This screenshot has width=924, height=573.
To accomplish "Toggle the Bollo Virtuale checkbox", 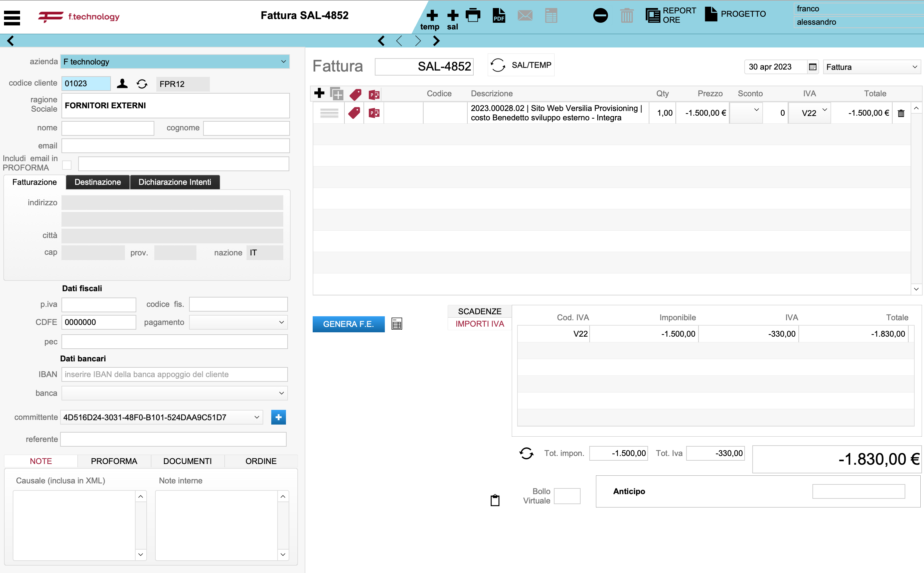I will (x=567, y=496).
